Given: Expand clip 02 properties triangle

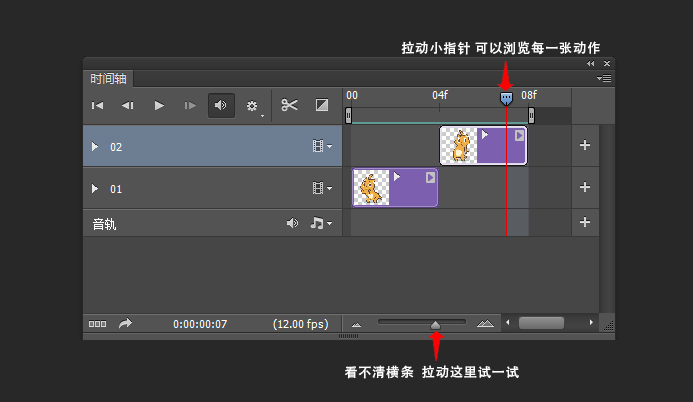Looking at the screenshot, I should coord(485,134).
